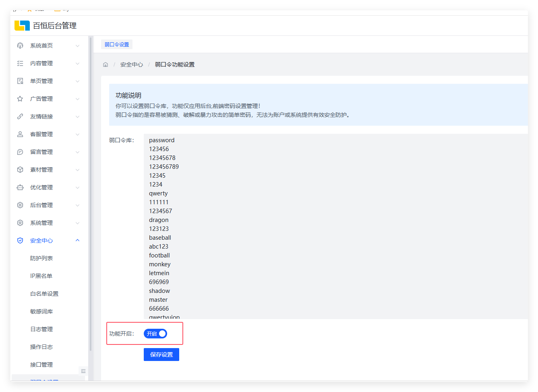
Task: Click the 广告管理 star icon
Action: pyautogui.click(x=20, y=99)
